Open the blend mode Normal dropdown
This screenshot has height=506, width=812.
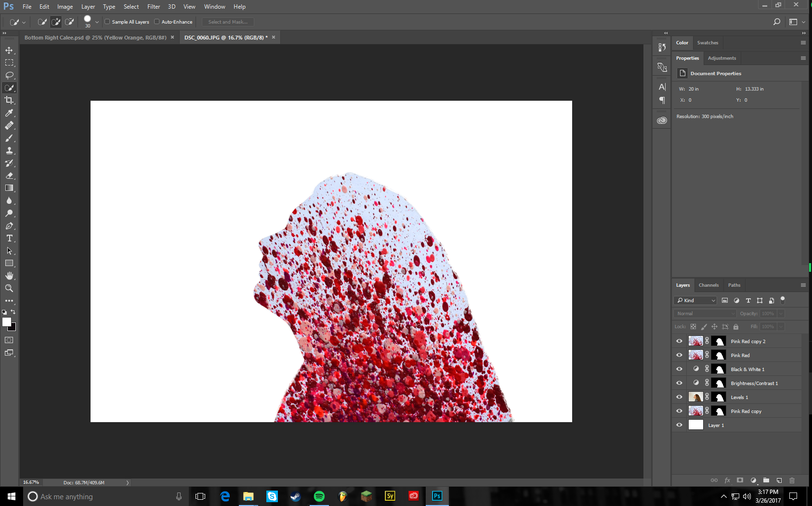705,313
